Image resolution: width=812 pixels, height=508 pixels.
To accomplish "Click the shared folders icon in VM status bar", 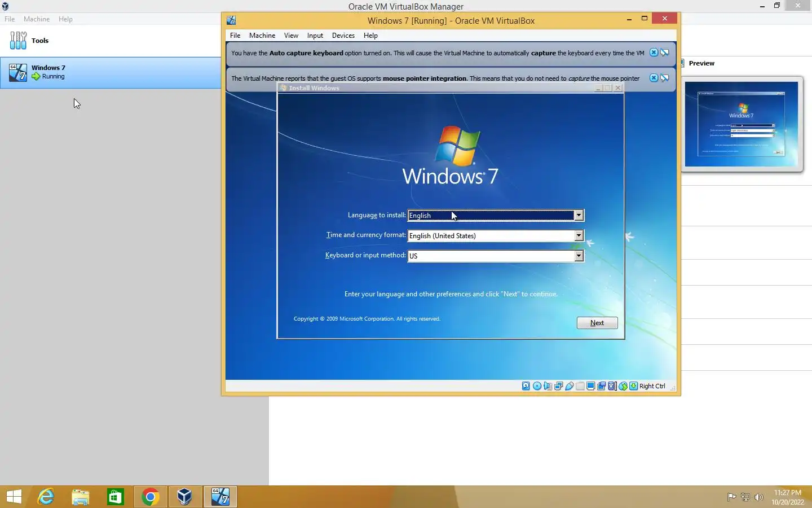I will 580,386.
